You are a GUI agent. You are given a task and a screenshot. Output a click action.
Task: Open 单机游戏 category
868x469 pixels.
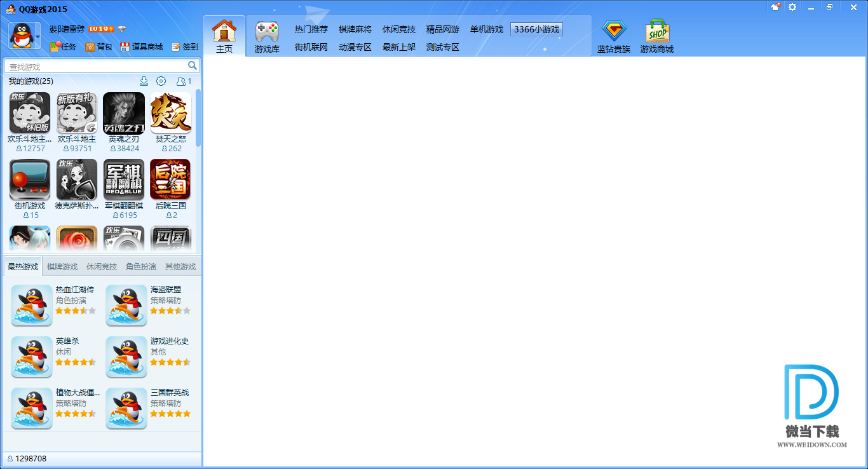pos(487,29)
